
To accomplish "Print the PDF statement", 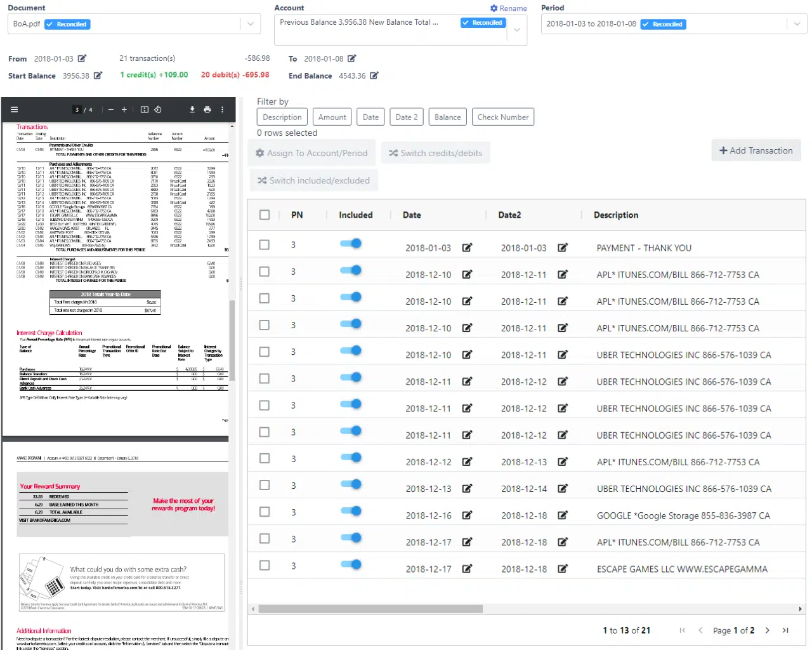I will tap(207, 109).
